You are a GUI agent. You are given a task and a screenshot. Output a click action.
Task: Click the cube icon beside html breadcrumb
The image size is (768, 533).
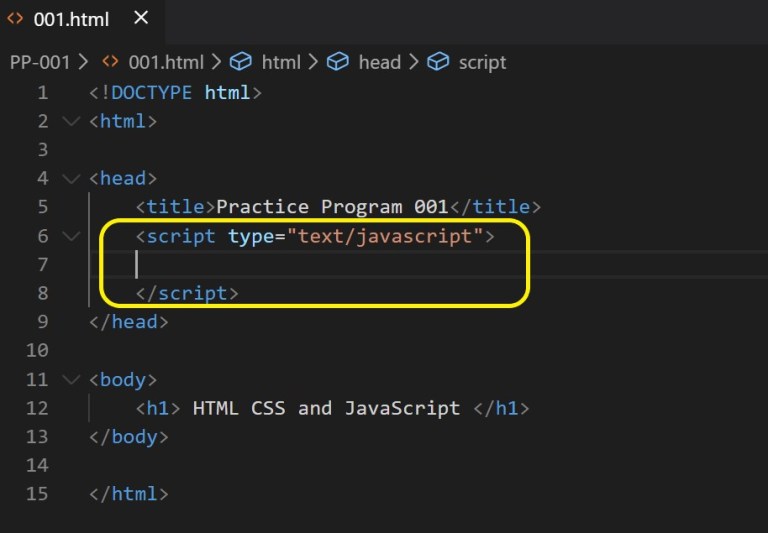241,62
